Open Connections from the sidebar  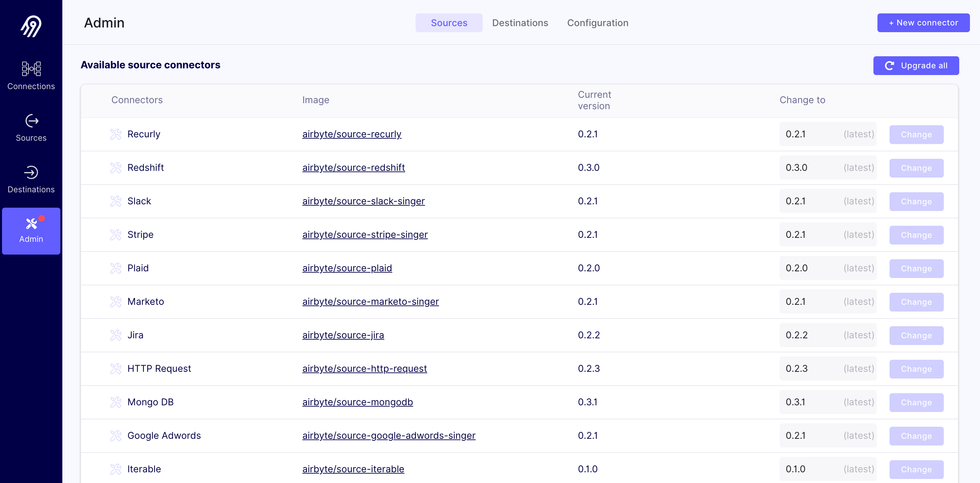click(31, 76)
